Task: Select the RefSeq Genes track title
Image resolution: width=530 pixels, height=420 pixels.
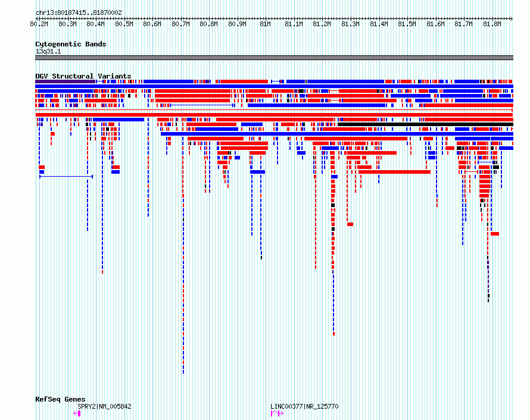Action: (x=60, y=399)
